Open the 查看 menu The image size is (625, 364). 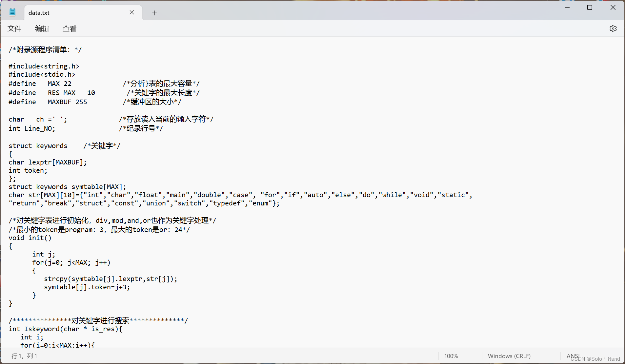point(69,29)
